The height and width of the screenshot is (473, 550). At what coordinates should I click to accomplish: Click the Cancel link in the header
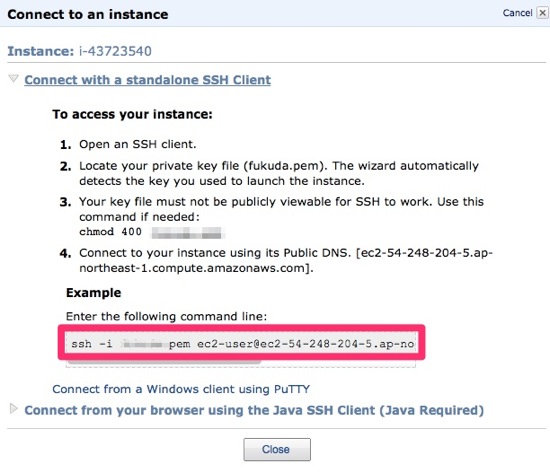(x=517, y=13)
